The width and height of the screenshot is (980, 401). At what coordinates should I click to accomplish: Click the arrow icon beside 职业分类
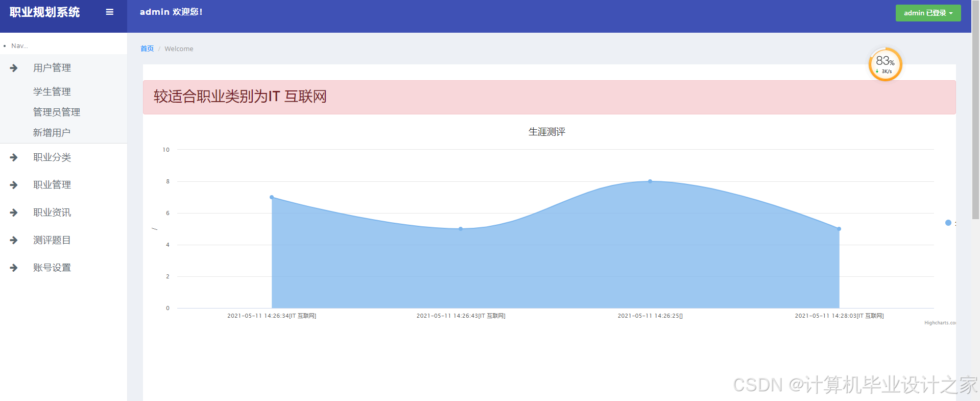click(14, 157)
